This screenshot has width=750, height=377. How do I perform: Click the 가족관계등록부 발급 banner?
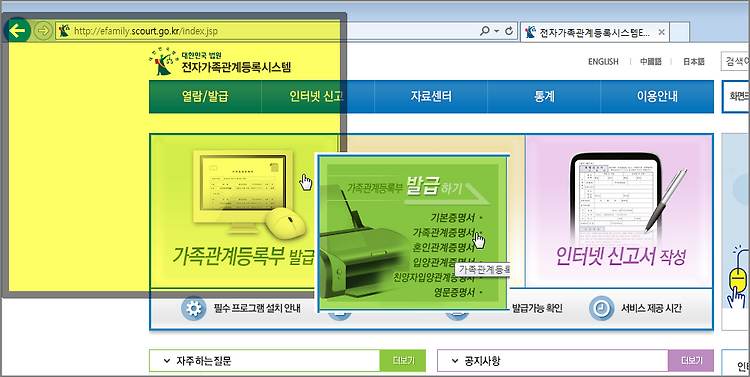232,211
